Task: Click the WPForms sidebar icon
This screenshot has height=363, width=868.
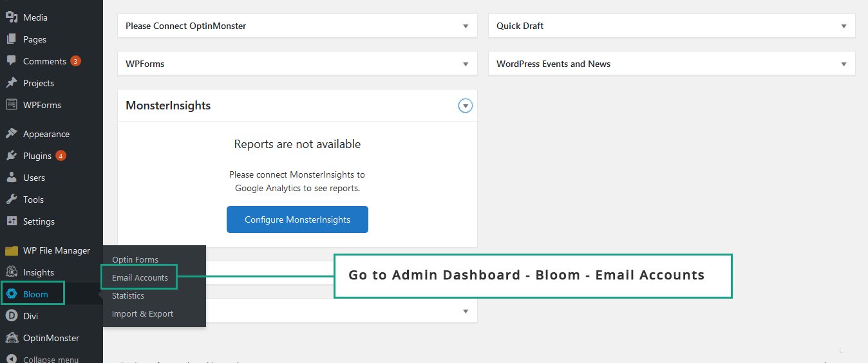Action: point(11,105)
